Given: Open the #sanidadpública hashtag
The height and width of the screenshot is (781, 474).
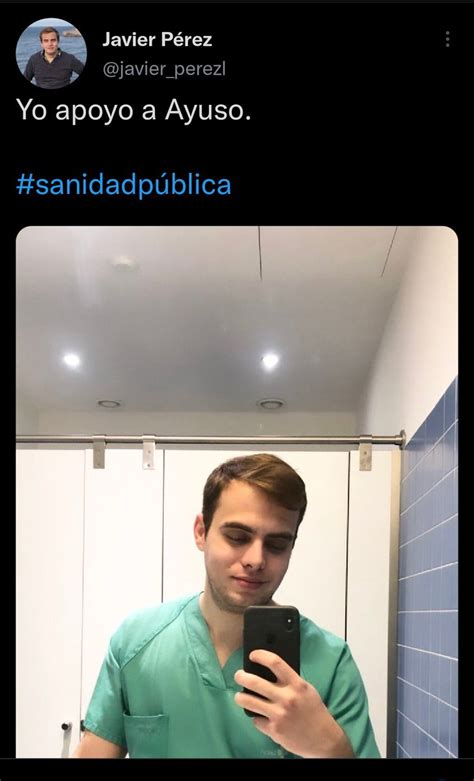Looking at the screenshot, I should tap(123, 185).
